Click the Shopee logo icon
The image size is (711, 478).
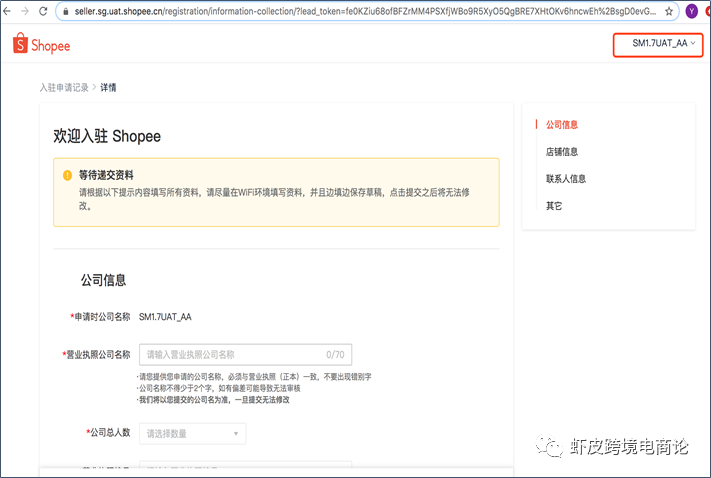[x=20, y=43]
